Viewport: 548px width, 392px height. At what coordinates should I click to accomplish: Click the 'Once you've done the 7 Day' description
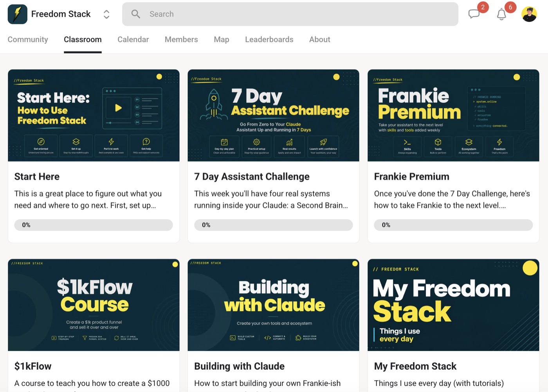452,200
